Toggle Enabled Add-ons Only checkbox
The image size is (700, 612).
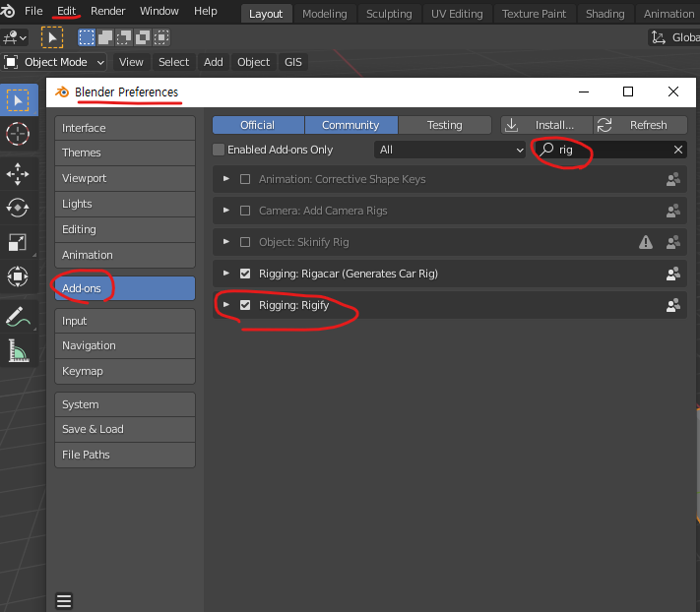219,150
